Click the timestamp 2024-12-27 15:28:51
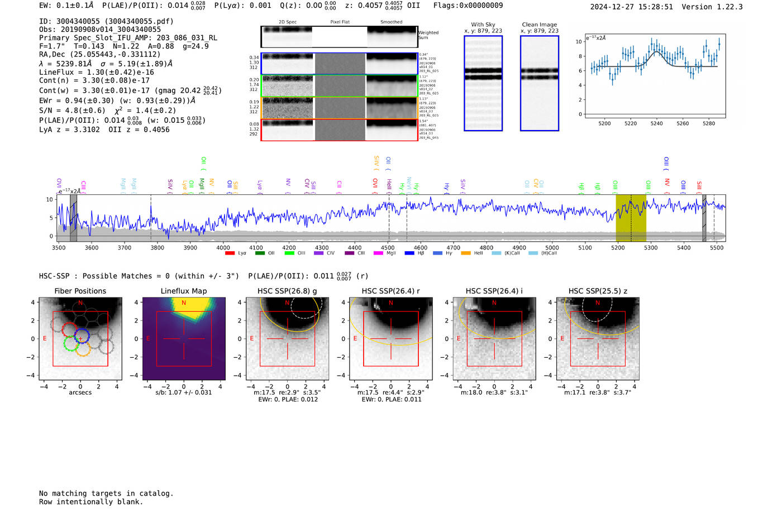 631,7
